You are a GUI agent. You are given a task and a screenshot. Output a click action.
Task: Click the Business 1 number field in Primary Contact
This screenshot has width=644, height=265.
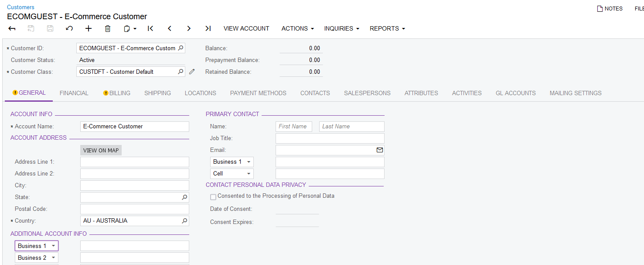[x=330, y=162]
